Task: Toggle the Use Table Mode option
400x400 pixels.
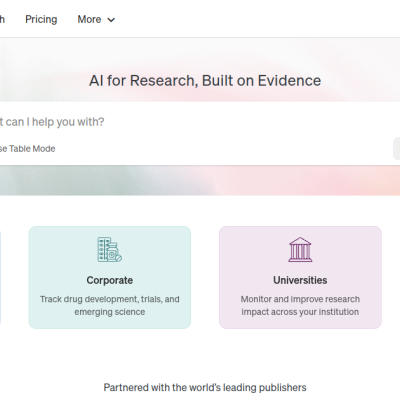Action: [x=27, y=149]
